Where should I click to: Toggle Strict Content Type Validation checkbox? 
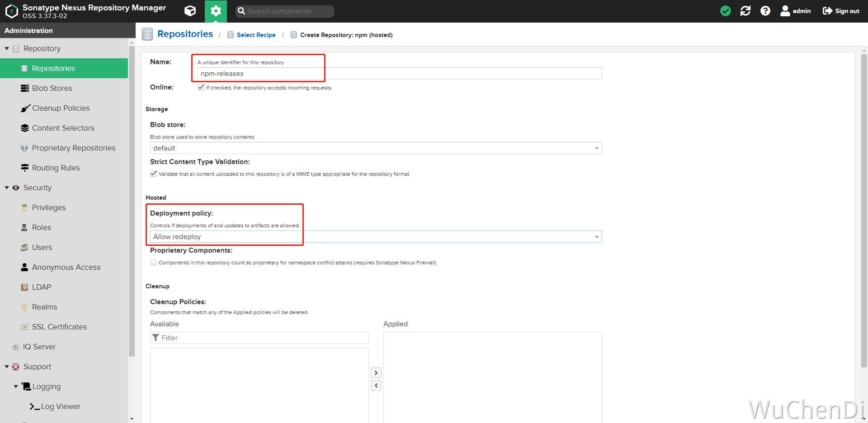pos(154,174)
